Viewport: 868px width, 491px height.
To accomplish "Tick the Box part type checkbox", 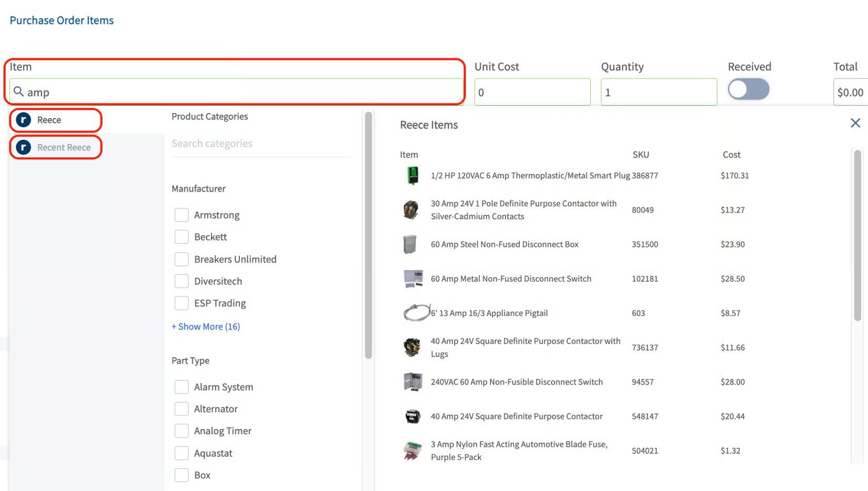I will 181,475.
